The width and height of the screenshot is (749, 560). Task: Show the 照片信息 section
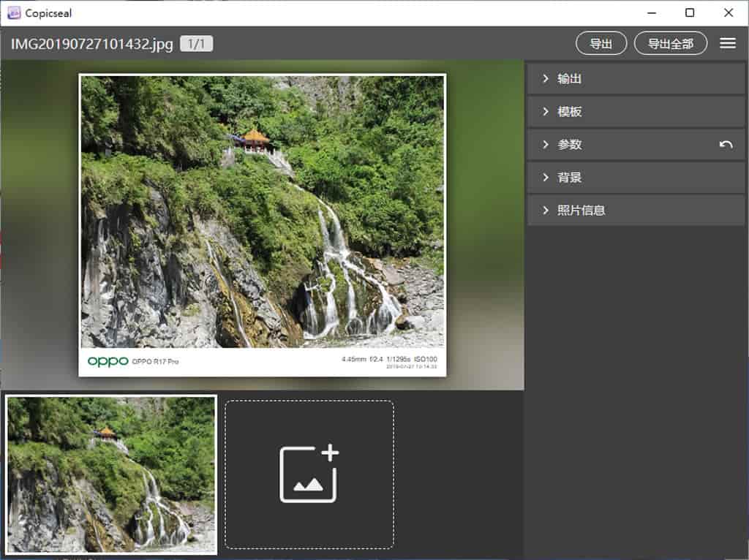[x=636, y=210]
